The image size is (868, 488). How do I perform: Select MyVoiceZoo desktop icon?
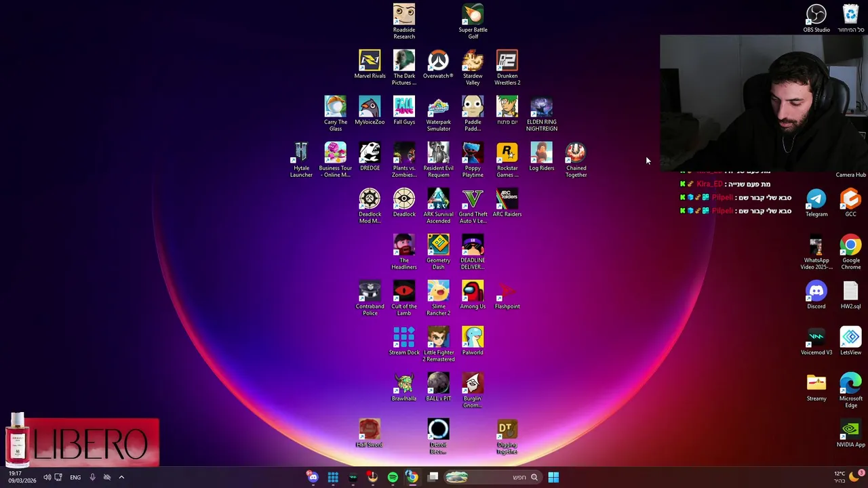tap(370, 110)
